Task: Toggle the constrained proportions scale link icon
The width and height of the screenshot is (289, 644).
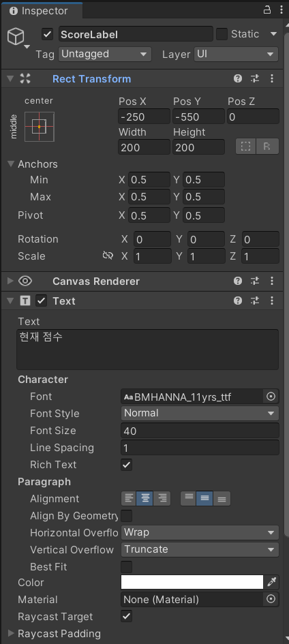Action: [x=108, y=256]
